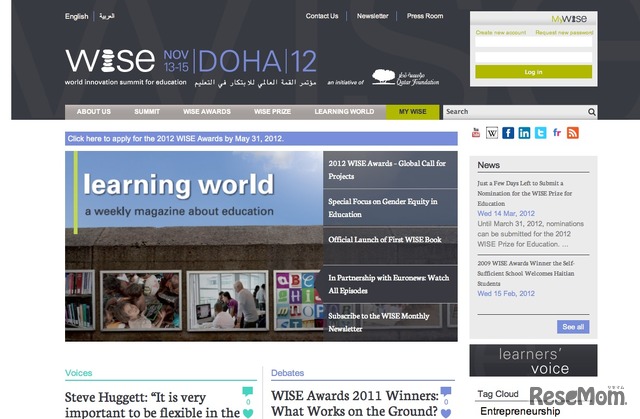Open the Contact Us link
The width and height of the screenshot is (640, 419).
point(322,16)
